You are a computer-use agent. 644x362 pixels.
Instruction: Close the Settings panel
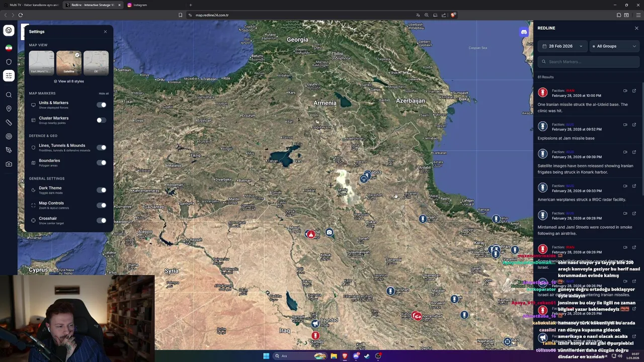[105, 32]
